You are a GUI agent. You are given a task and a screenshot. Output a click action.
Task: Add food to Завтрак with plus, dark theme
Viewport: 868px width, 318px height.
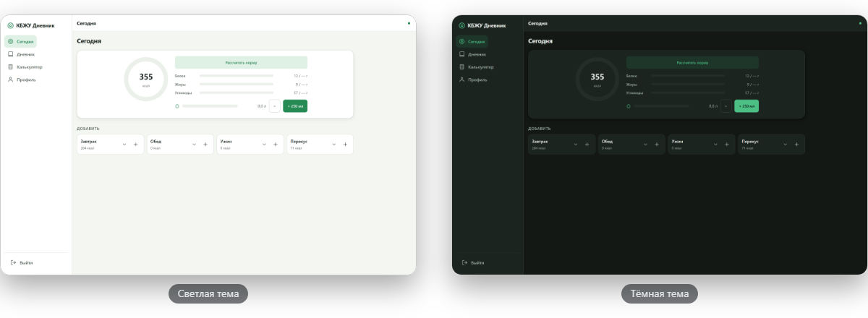coord(587,144)
